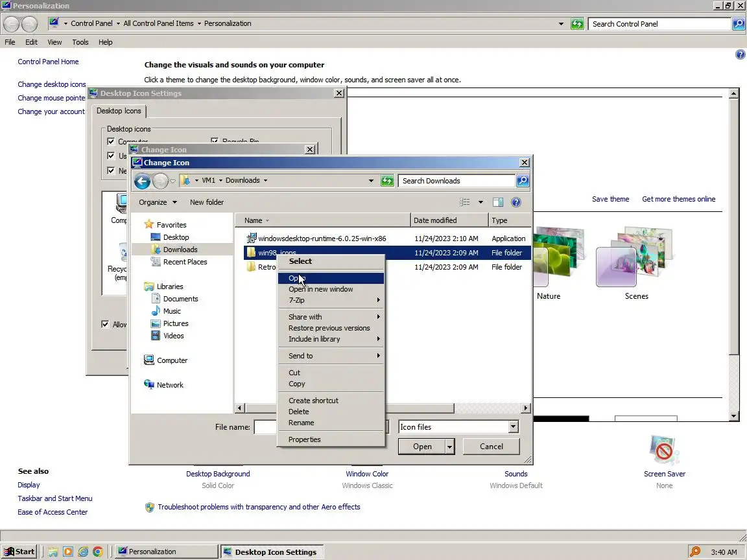Image resolution: width=747 pixels, height=560 pixels.
Task: Select Favorites star in navigation pane
Action: click(149, 224)
